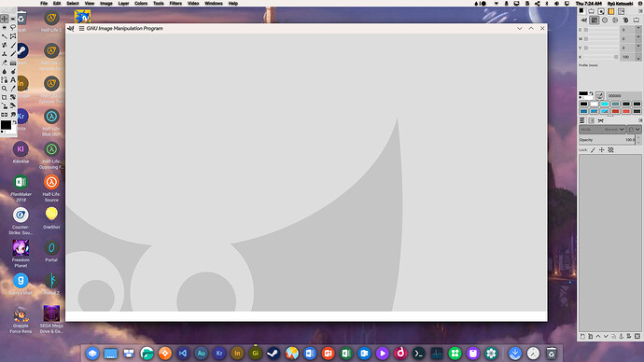The image size is (644, 362).
Task: Open the Select menu
Action: (73, 4)
